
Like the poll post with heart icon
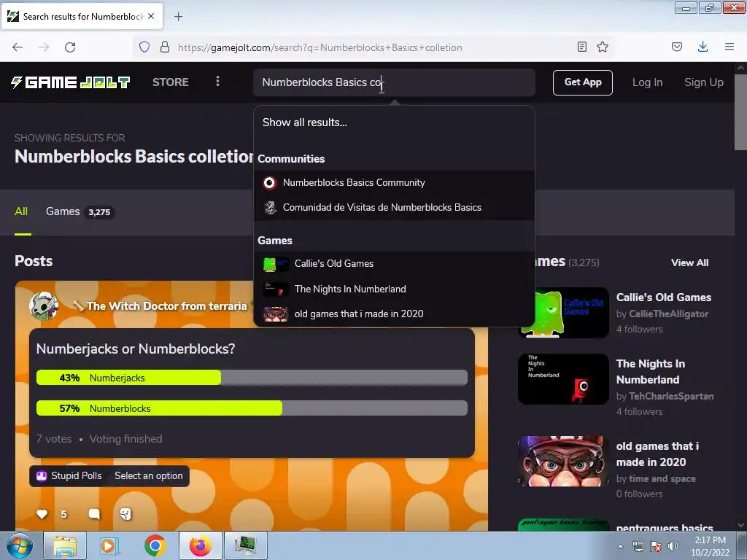pos(42,514)
